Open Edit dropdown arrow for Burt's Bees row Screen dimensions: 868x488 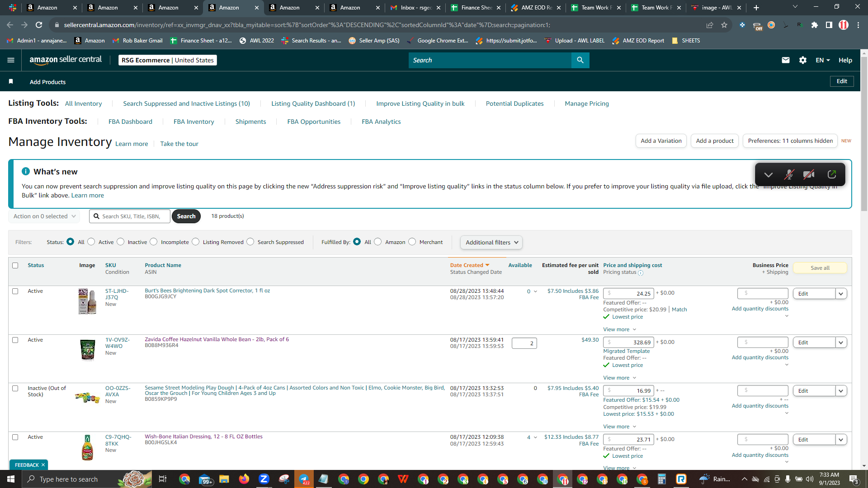click(x=841, y=294)
